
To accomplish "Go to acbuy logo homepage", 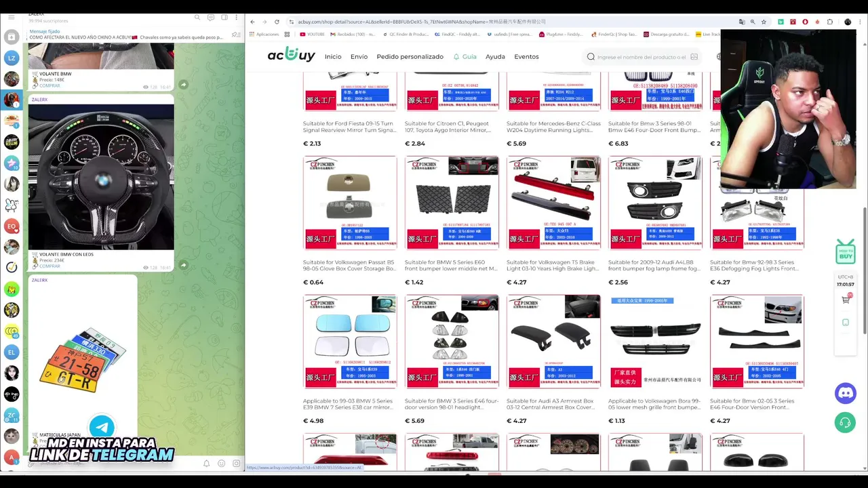I will [x=291, y=55].
